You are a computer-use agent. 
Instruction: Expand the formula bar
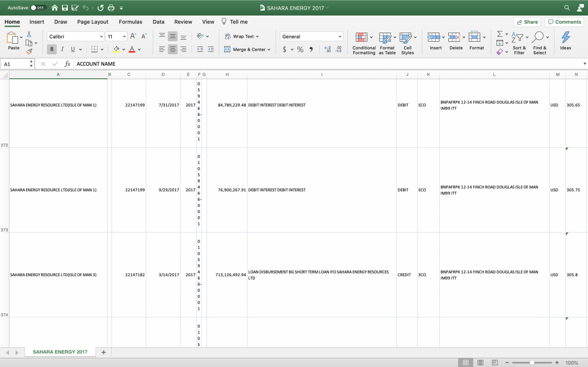[x=584, y=64]
